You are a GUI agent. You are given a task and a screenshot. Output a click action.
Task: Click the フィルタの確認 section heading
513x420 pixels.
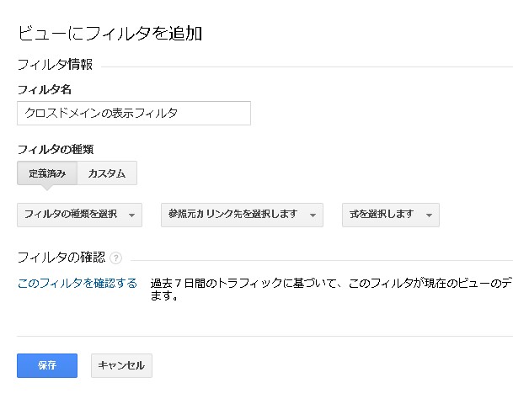point(61,257)
